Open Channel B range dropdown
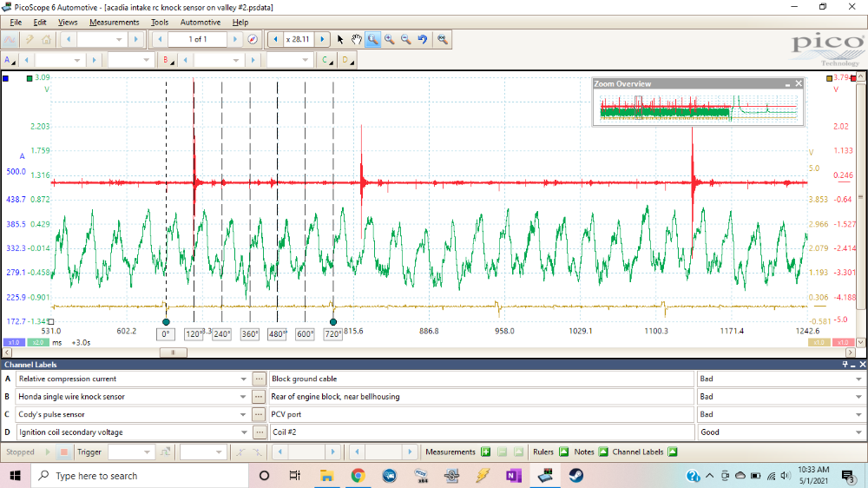Screen dimensions: 868x488 click(236, 60)
